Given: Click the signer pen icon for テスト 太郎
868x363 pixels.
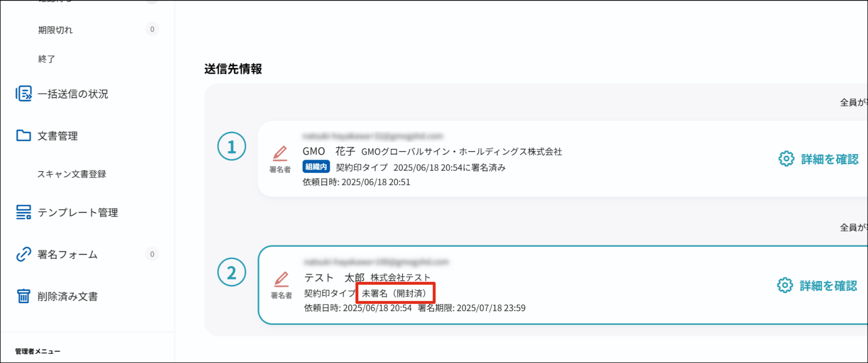Looking at the screenshot, I should coord(281,279).
